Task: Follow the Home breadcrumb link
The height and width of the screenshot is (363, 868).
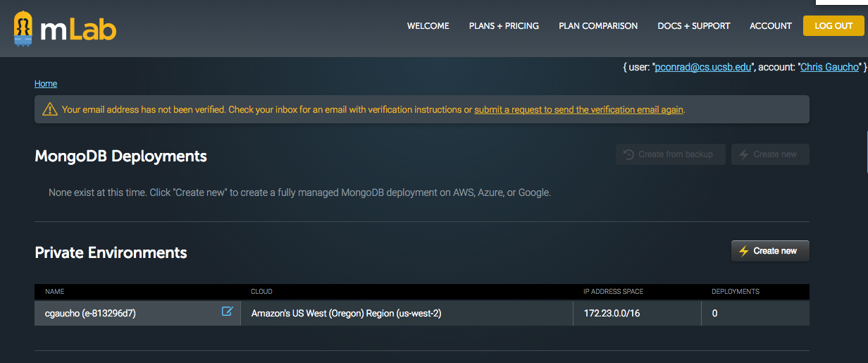Action: pyautogui.click(x=46, y=84)
